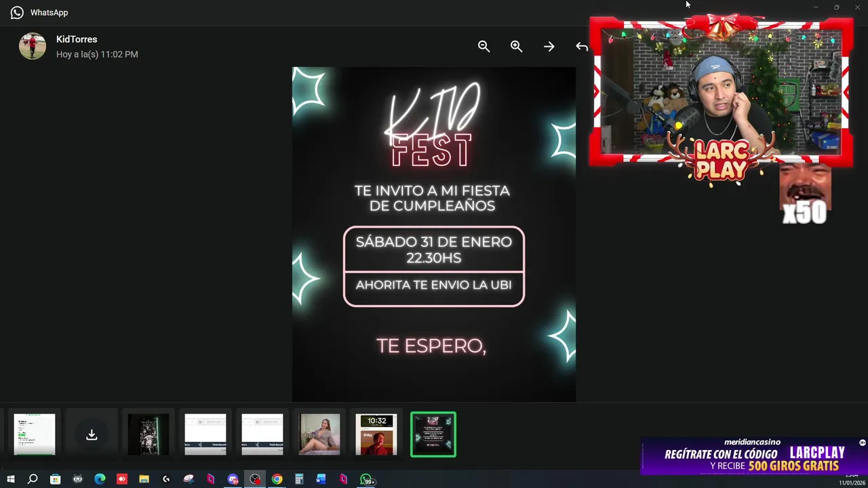Click the timestamp Hoy a la(s) 11:02 PM

(97, 54)
